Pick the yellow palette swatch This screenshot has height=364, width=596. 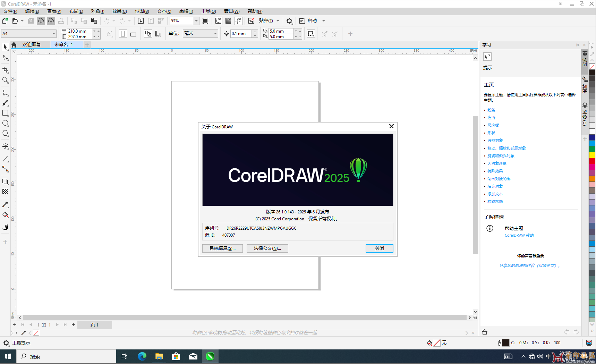coord(592,155)
